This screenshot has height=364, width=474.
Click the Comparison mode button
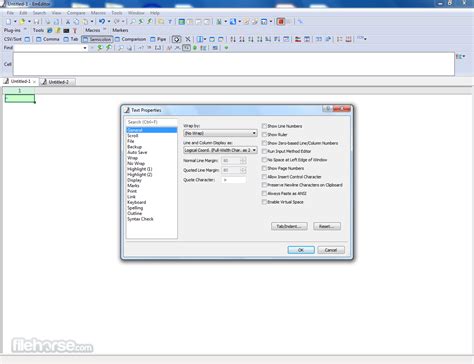(130, 39)
